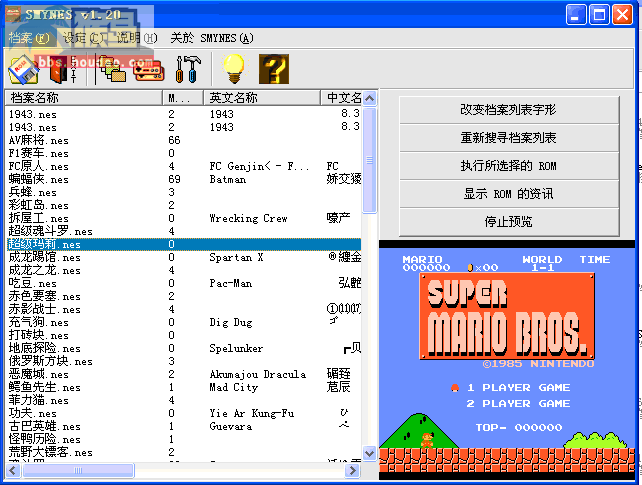Click the Mad City English name cell
Image resolution: width=642 pixels, height=485 pixels.
pyautogui.click(x=234, y=388)
